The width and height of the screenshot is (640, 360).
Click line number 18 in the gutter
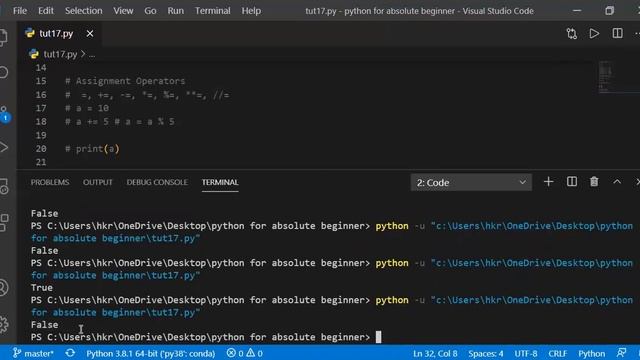pos(41,122)
